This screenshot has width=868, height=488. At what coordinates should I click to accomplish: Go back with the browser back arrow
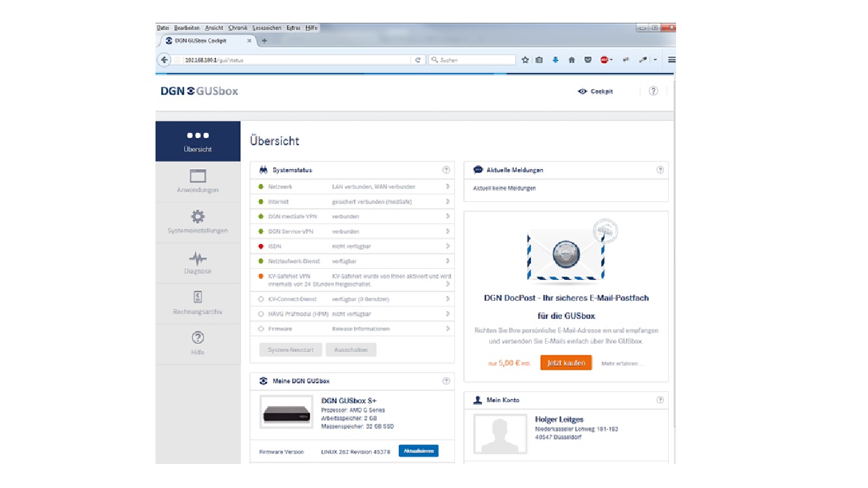coord(164,59)
